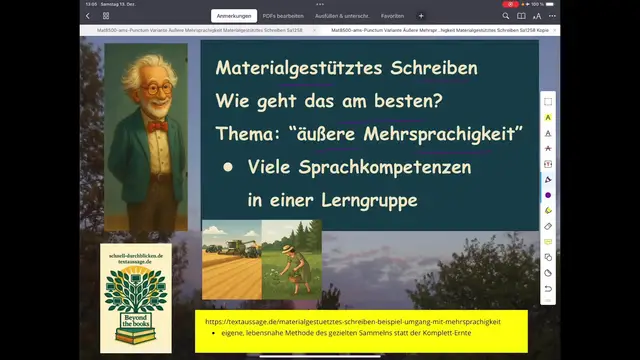640x360 pixels.
Task: Open the textaussage.de URL in the yellow box
Action: (x=353, y=322)
